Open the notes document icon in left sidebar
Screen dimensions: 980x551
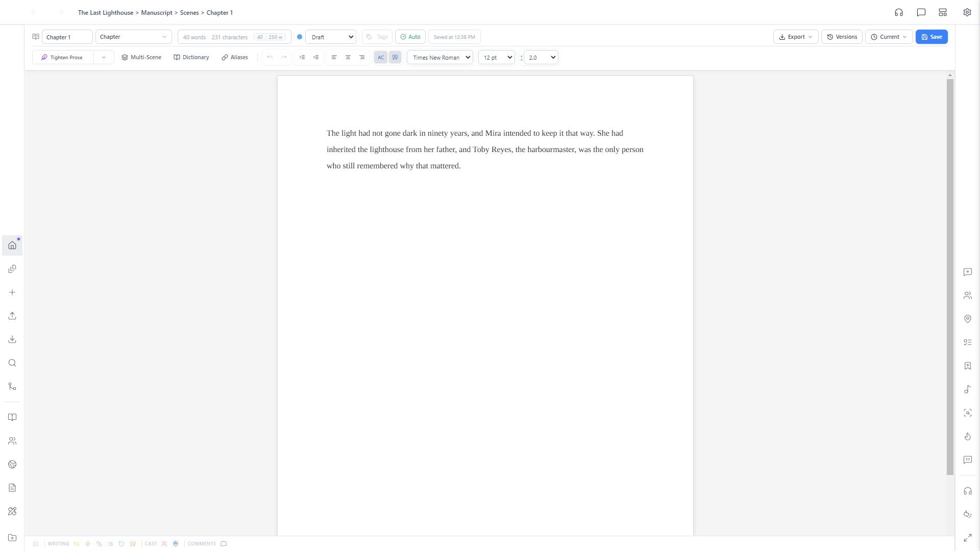(12, 488)
